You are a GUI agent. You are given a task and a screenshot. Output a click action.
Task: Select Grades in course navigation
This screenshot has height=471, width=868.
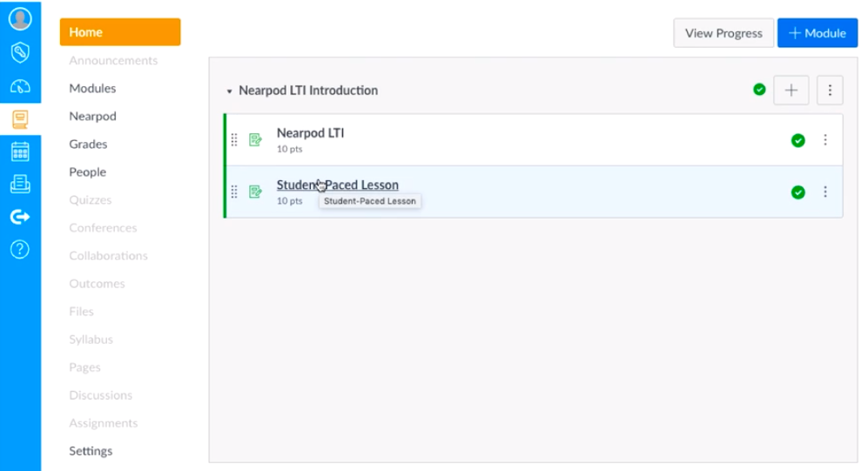coord(88,144)
